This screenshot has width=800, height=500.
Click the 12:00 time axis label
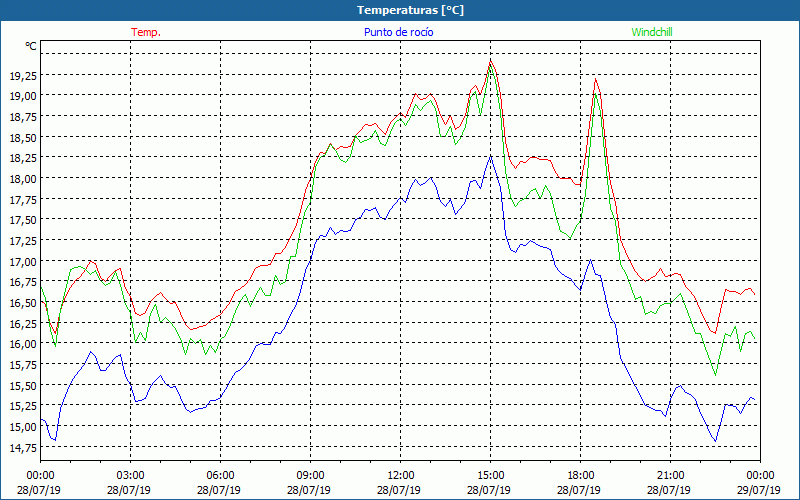[401, 476]
